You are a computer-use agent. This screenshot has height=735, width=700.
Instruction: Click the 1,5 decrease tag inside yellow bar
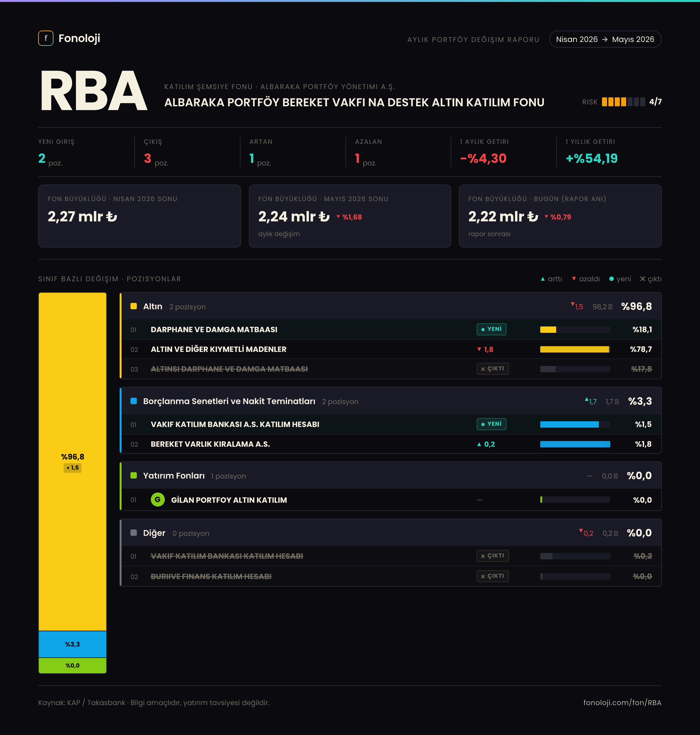72,468
